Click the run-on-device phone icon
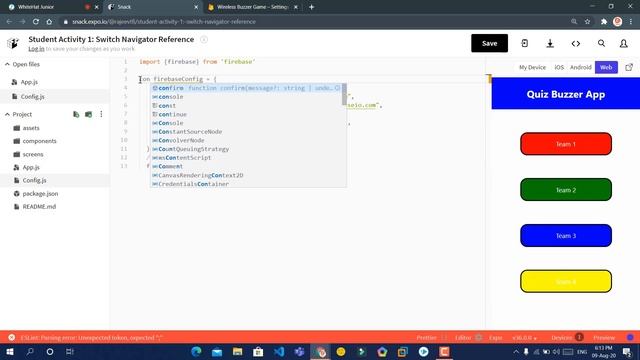Image resolution: width=640 pixels, height=360 pixels. [524, 43]
